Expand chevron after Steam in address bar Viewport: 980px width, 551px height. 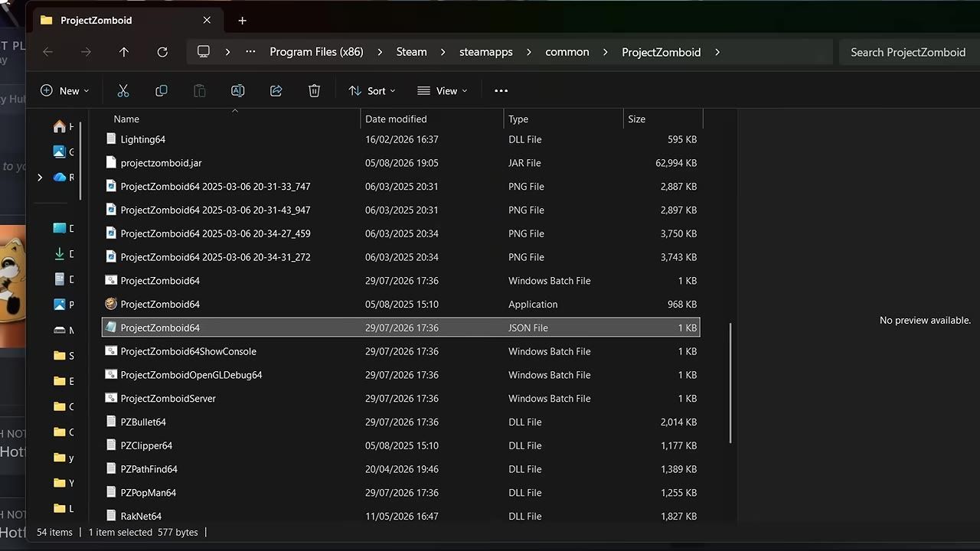click(x=443, y=52)
